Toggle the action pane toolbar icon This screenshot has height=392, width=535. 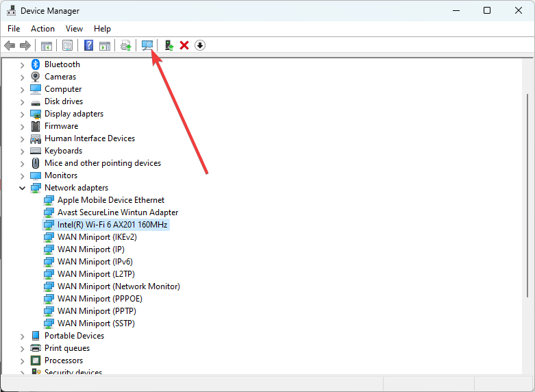pos(105,45)
